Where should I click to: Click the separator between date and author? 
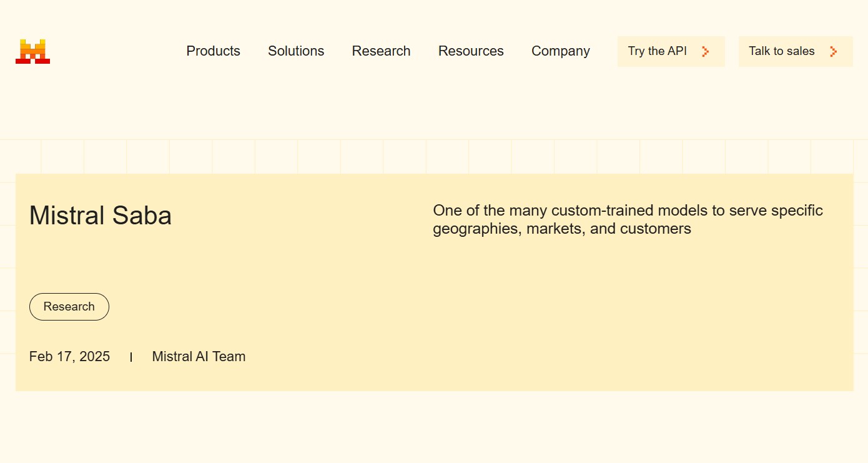coord(131,357)
